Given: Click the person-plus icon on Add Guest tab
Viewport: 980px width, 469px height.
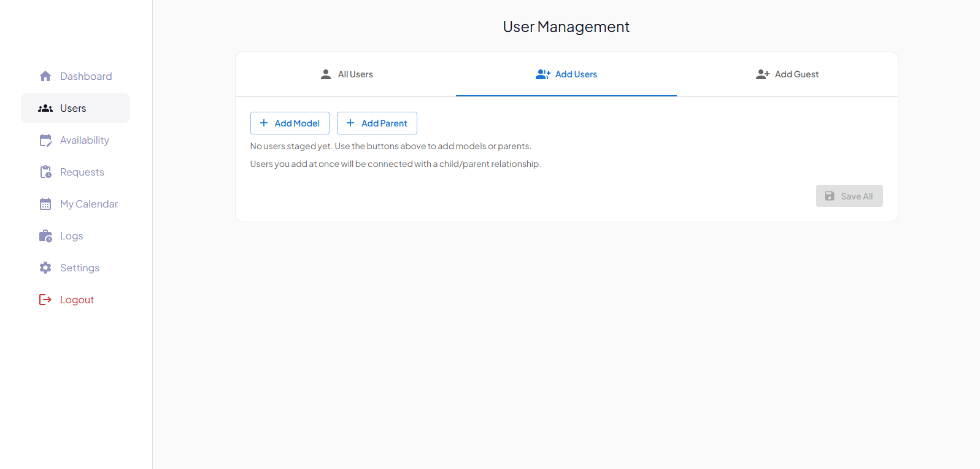Looking at the screenshot, I should pyautogui.click(x=763, y=74).
